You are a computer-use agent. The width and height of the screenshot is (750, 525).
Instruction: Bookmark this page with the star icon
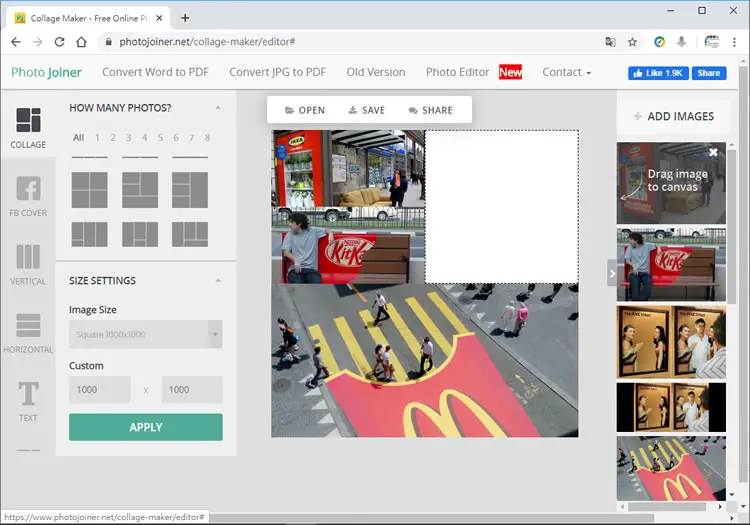tap(632, 42)
